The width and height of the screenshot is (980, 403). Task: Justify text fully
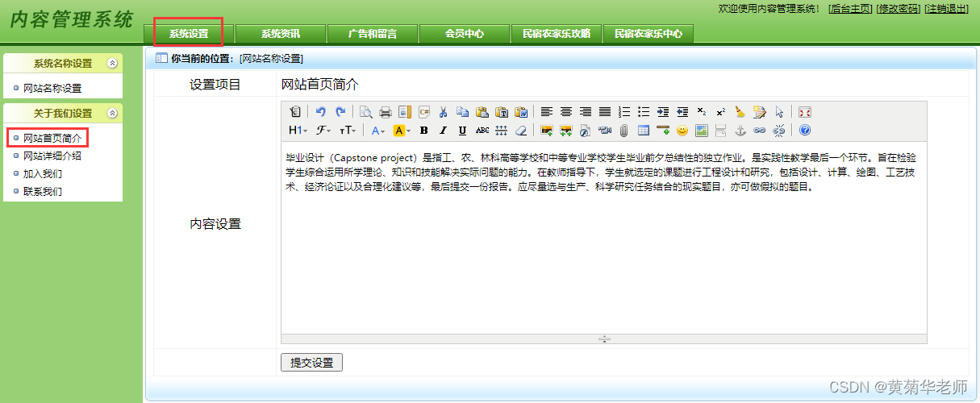pos(604,112)
